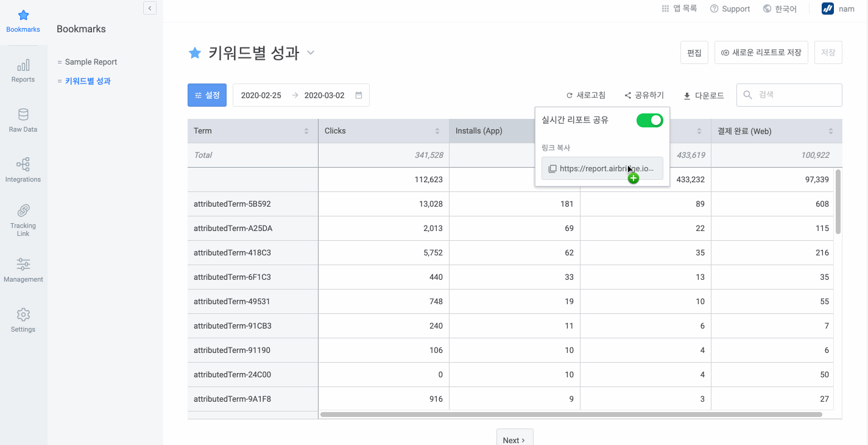
Task: Sort by the Term column arrows
Action: coord(306,131)
